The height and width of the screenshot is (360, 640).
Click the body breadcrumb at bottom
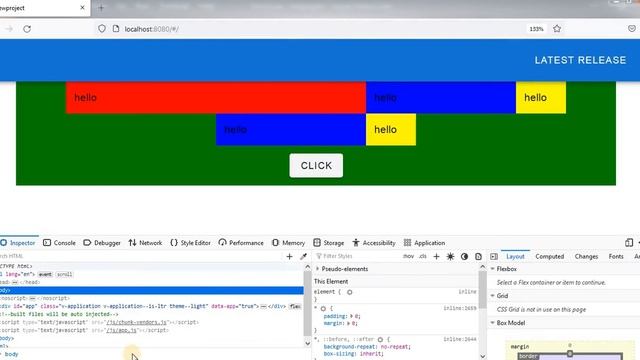coord(11,354)
